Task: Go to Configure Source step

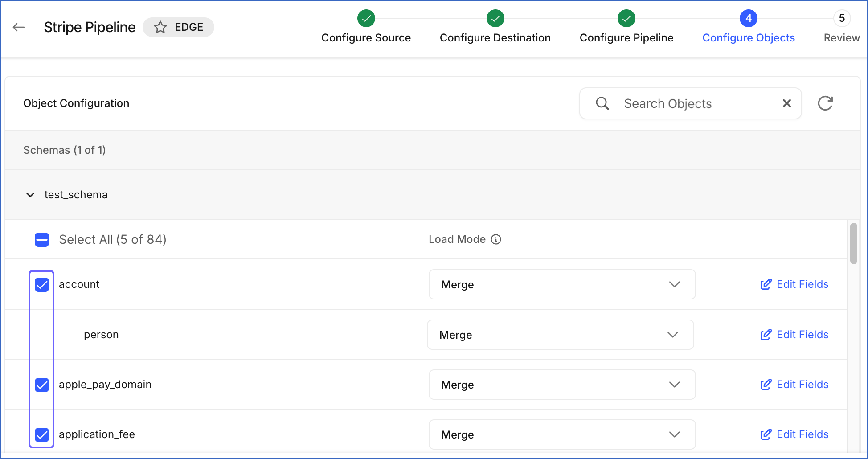Action: click(x=366, y=38)
